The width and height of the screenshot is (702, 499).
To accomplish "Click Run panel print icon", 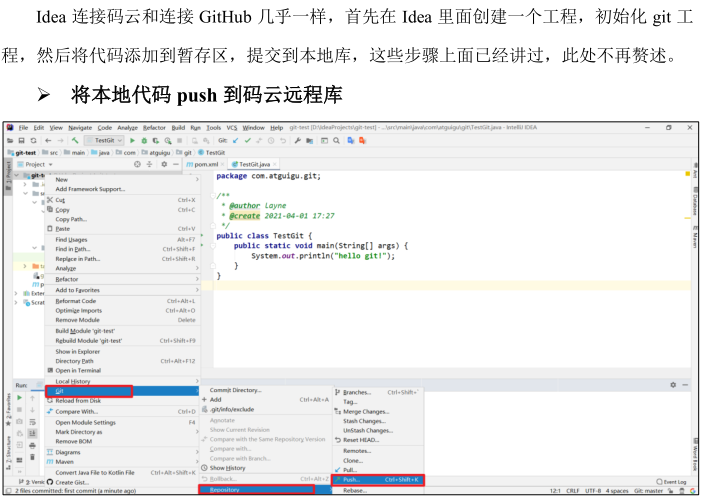I will (x=32, y=445).
